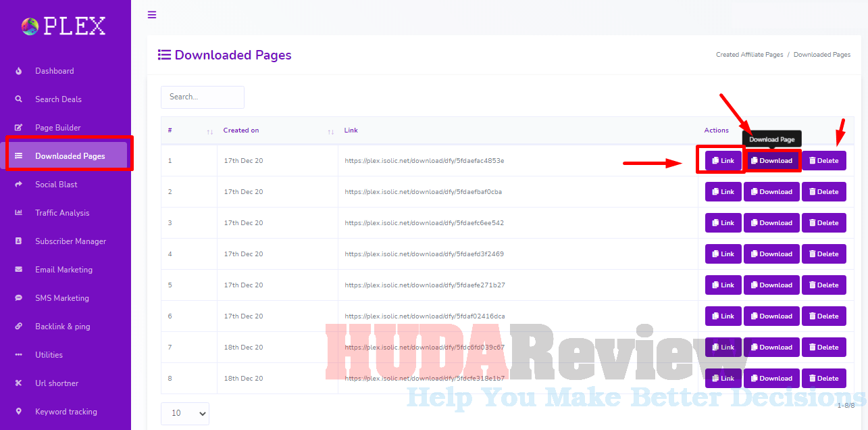
Task: Open Social Blast section
Action: (56, 185)
